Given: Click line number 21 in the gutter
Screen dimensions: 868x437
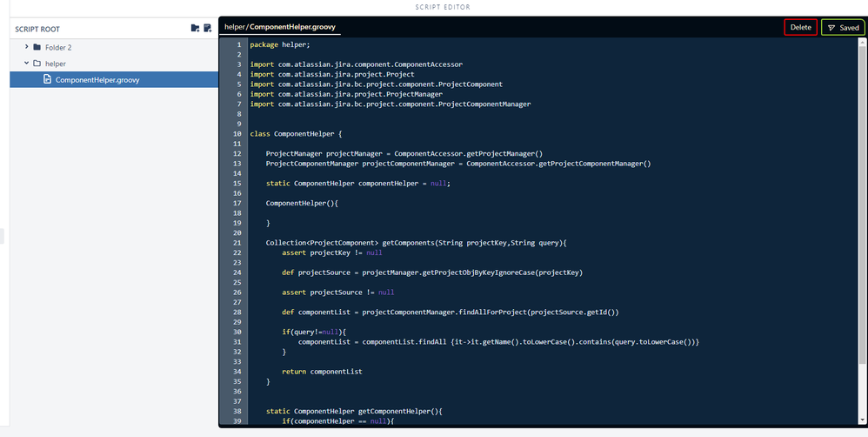Looking at the screenshot, I should tap(236, 242).
